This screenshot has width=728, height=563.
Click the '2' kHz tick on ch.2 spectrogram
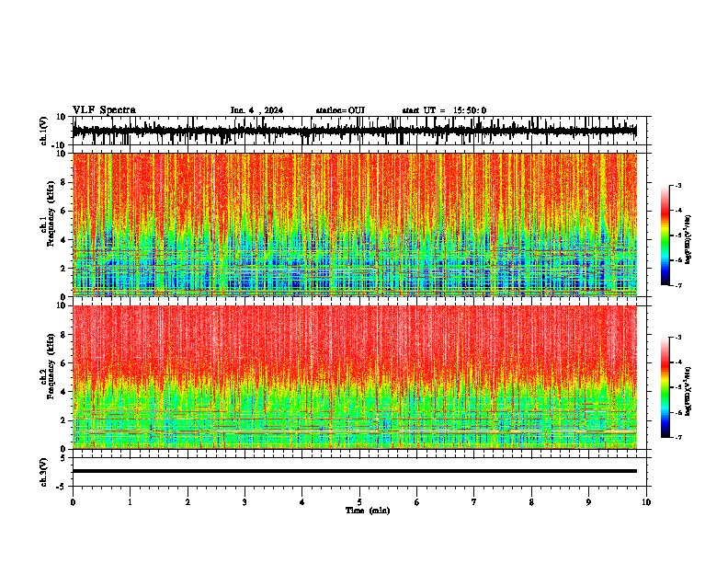(x=63, y=420)
